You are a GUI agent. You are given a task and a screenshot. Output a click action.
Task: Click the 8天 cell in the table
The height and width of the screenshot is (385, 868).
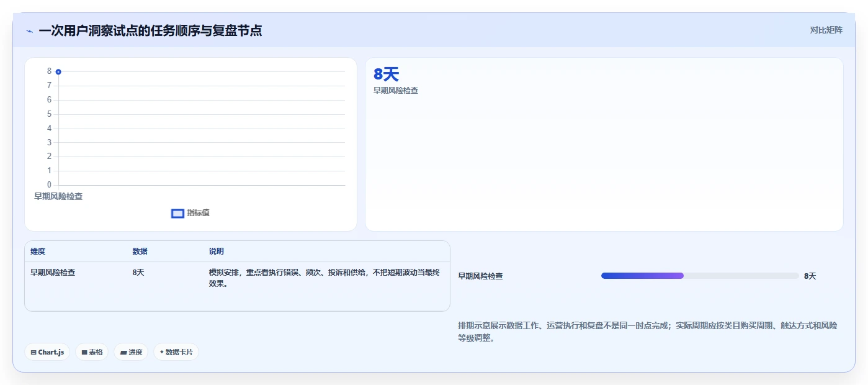(138, 272)
